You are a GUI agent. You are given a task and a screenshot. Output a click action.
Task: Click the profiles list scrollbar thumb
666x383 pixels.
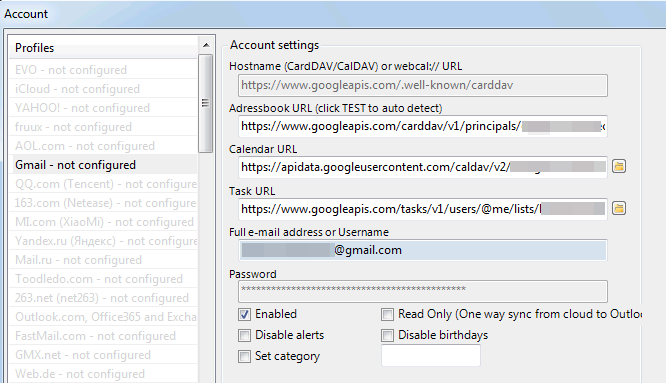206,103
